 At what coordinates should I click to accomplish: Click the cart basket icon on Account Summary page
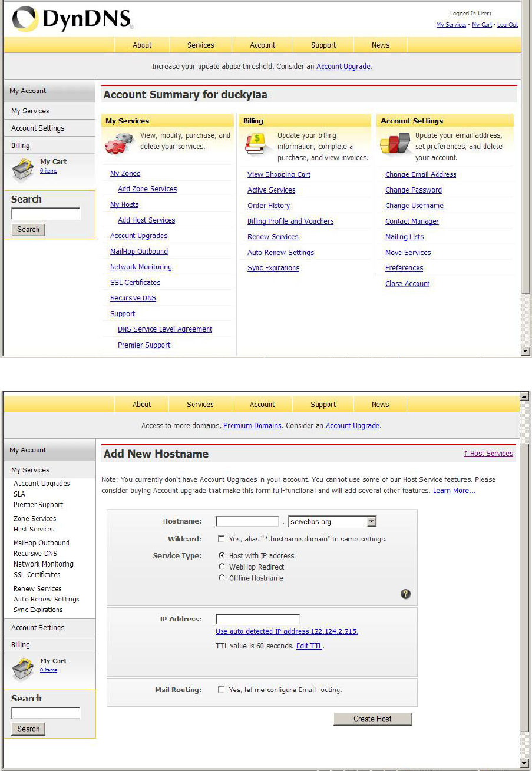(24, 169)
